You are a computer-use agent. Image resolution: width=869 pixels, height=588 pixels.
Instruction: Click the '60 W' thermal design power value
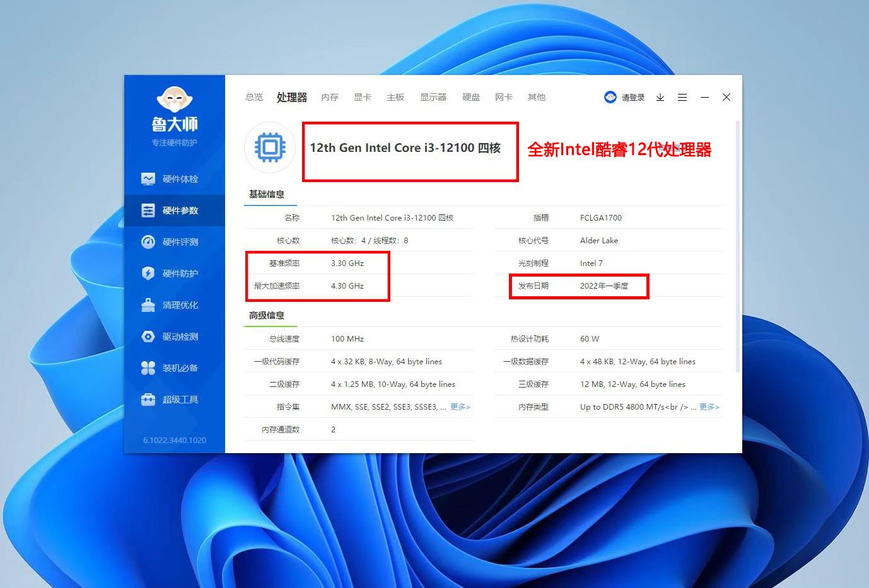[x=590, y=339]
